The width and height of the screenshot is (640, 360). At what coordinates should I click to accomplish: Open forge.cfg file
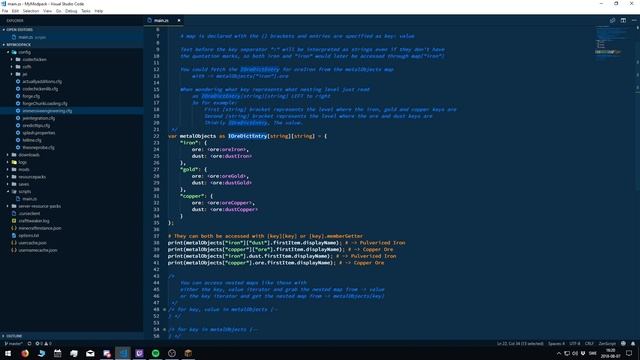[x=31, y=96]
